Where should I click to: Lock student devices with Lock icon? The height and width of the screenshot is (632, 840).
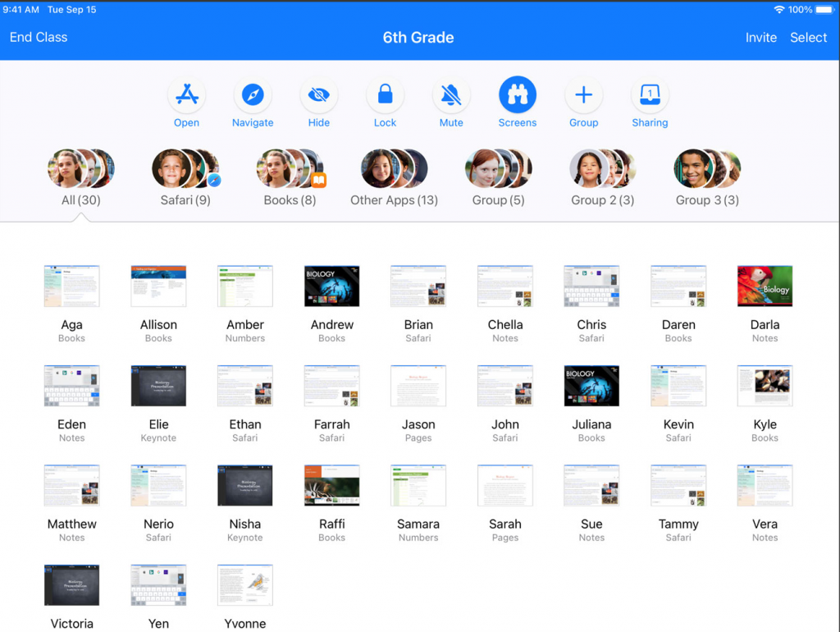(385, 95)
